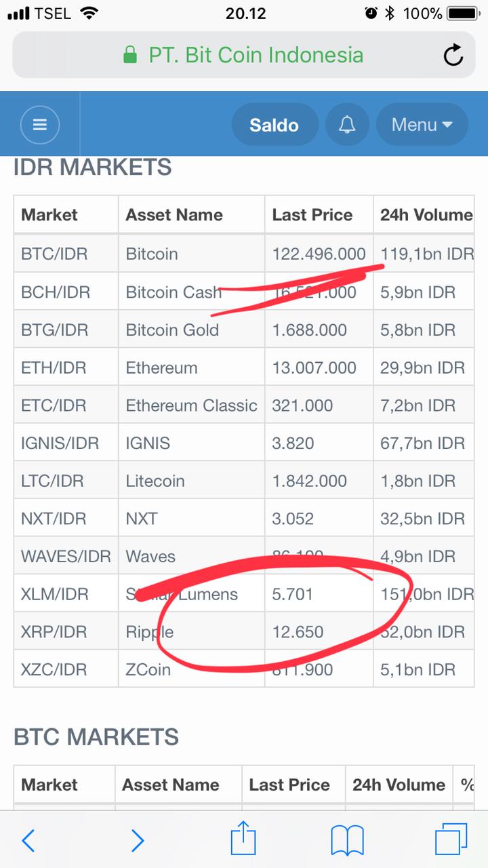Show open Safari tabs
The image size is (488, 868).
pos(451,841)
